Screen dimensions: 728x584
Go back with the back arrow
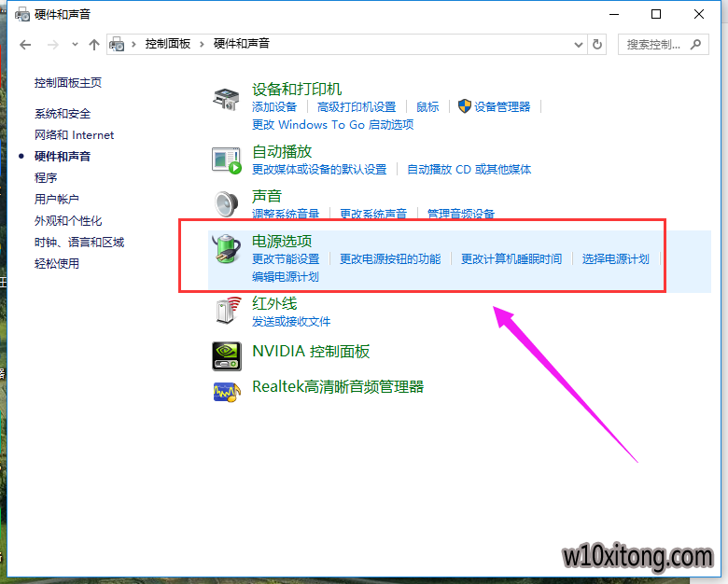coord(25,45)
